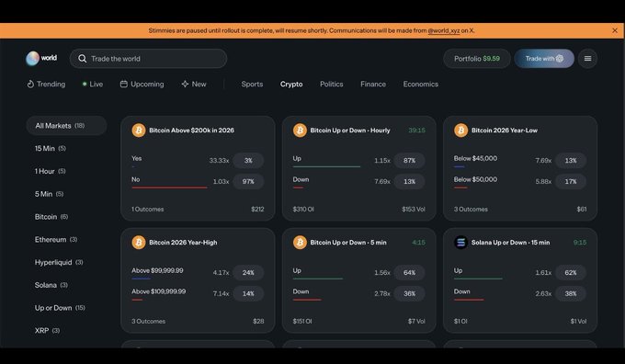Click the green Live dot indicator
The image size is (625, 364).
(85, 85)
